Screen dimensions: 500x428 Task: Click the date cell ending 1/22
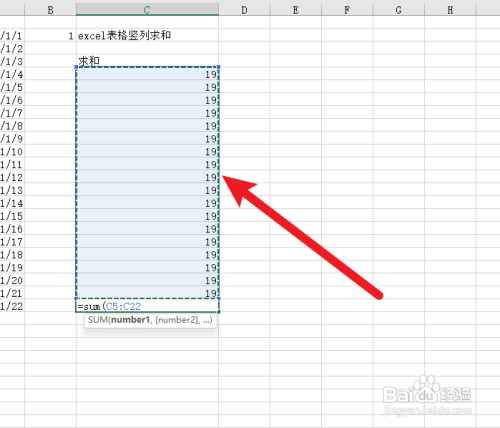12,306
